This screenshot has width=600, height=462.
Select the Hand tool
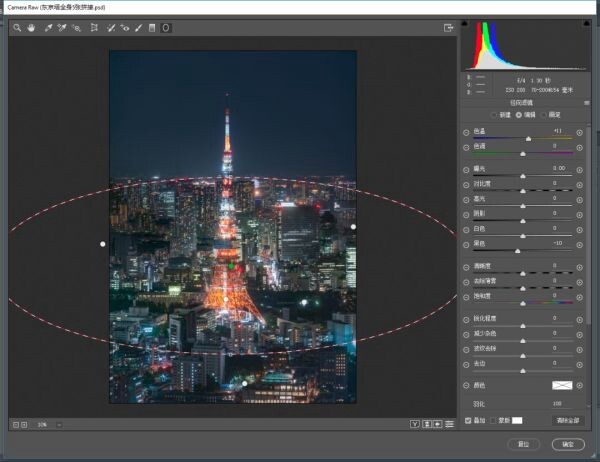31,28
